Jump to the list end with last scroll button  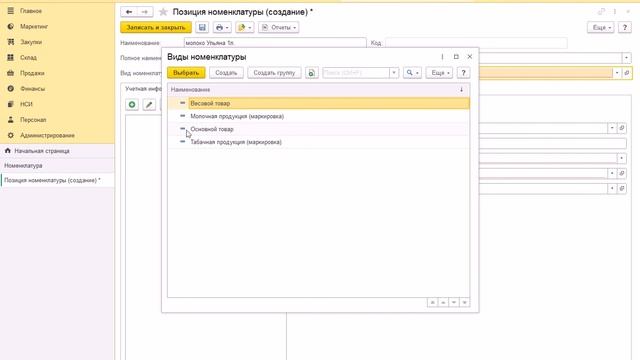tap(464, 302)
